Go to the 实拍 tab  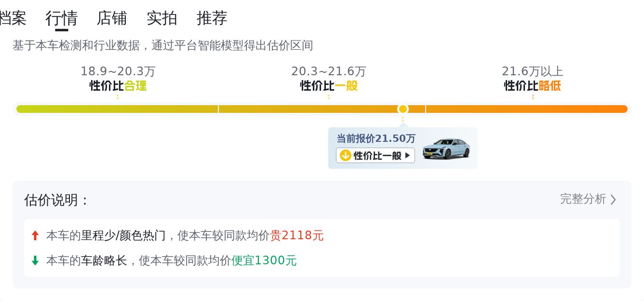click(162, 18)
